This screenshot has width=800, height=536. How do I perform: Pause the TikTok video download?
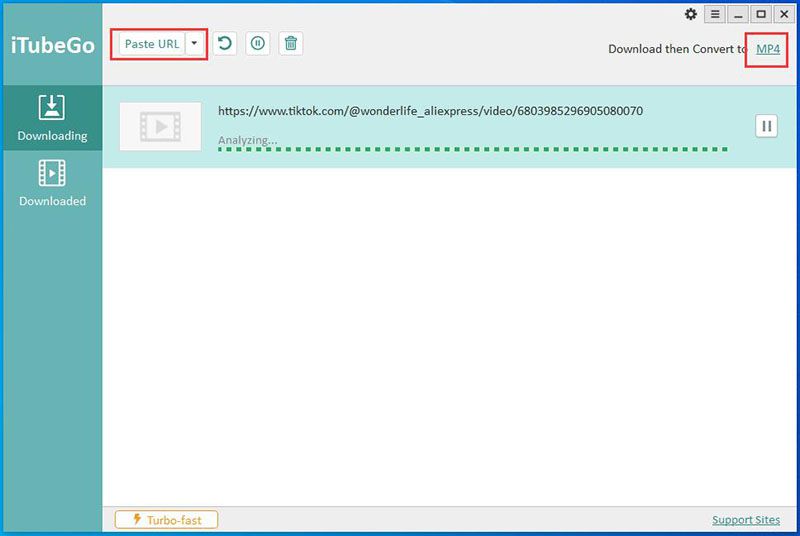pos(766,126)
